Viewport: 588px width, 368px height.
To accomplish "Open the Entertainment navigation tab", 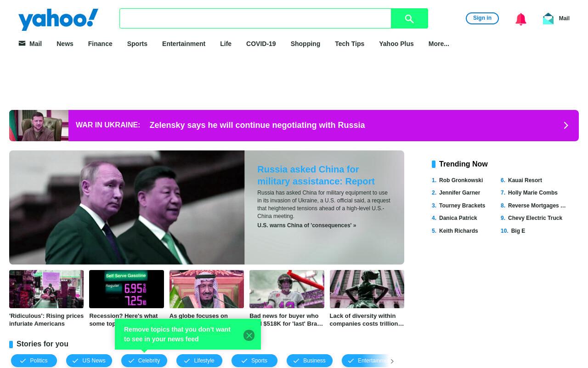I will 184,44.
